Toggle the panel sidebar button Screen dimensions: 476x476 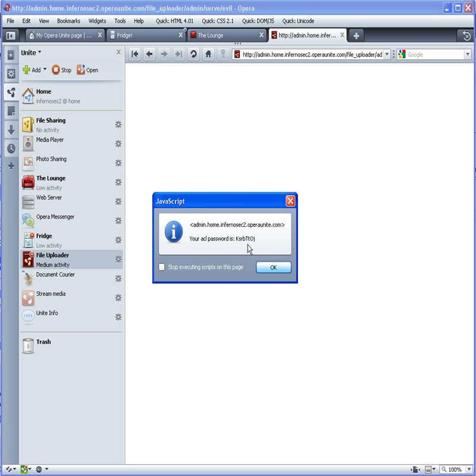[11, 36]
